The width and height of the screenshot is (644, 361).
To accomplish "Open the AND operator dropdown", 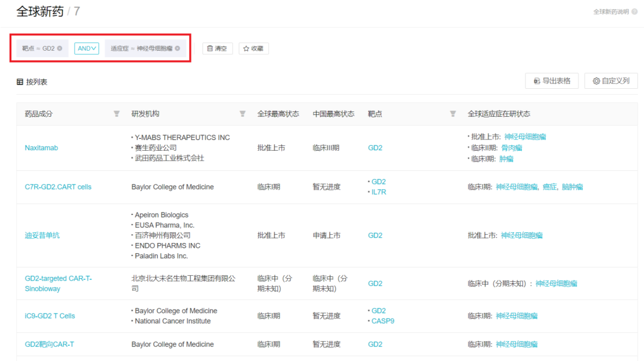I will pyautogui.click(x=86, y=48).
